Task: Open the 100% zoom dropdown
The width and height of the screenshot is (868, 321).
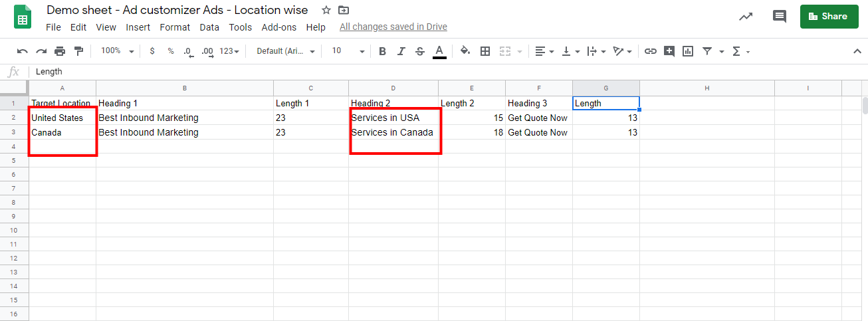Action: pos(117,51)
